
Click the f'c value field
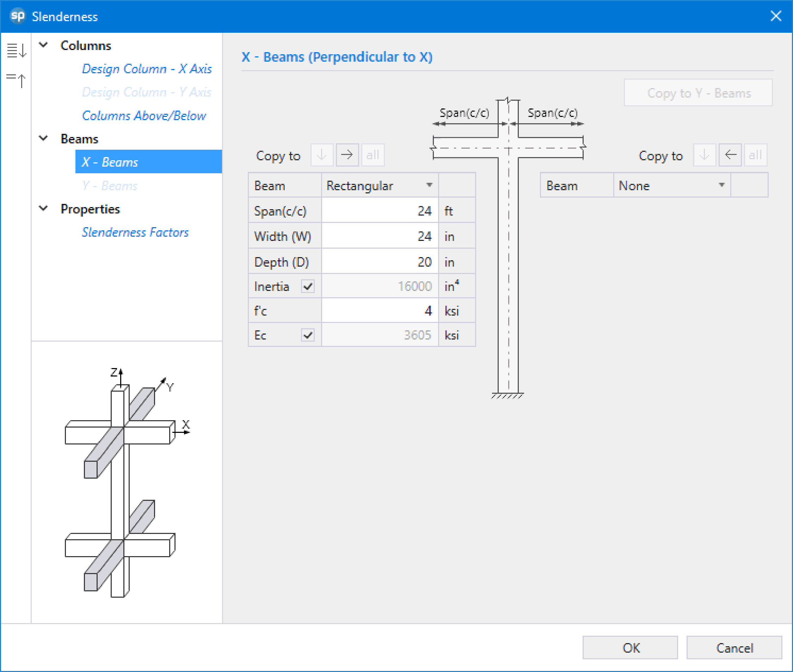[380, 311]
